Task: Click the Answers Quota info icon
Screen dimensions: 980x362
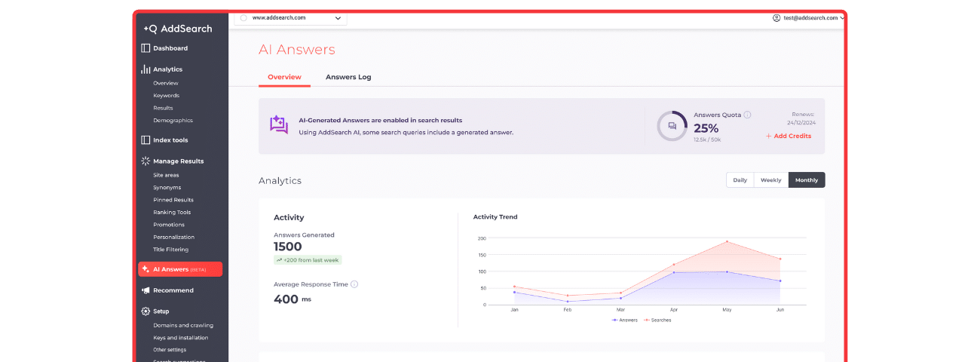Action: 747,115
